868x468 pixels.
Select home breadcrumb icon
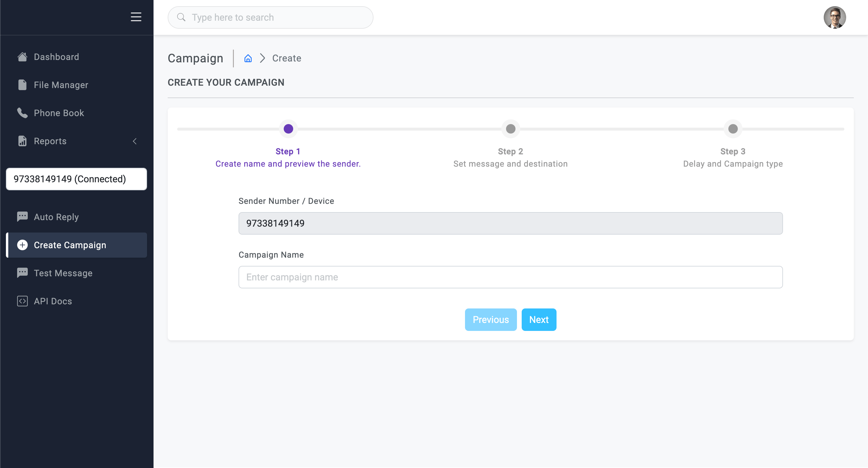pos(248,58)
